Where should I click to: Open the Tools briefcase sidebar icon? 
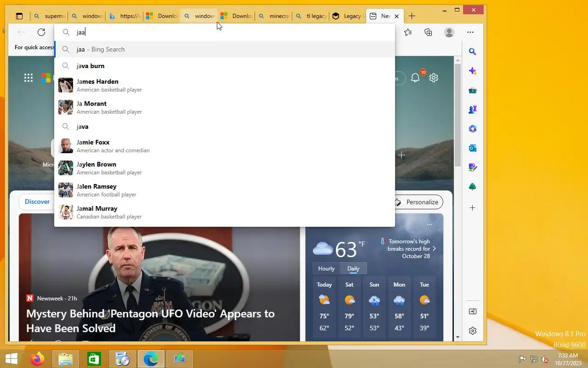tap(472, 90)
